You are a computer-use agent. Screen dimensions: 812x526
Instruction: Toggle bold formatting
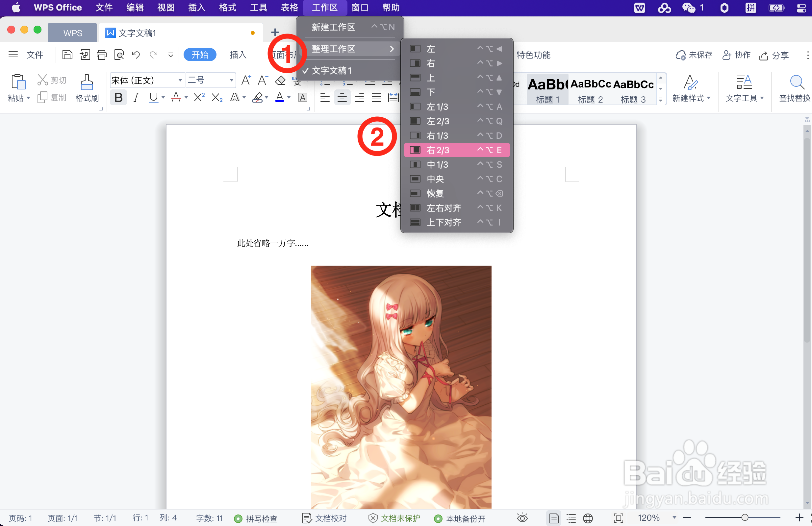point(118,98)
